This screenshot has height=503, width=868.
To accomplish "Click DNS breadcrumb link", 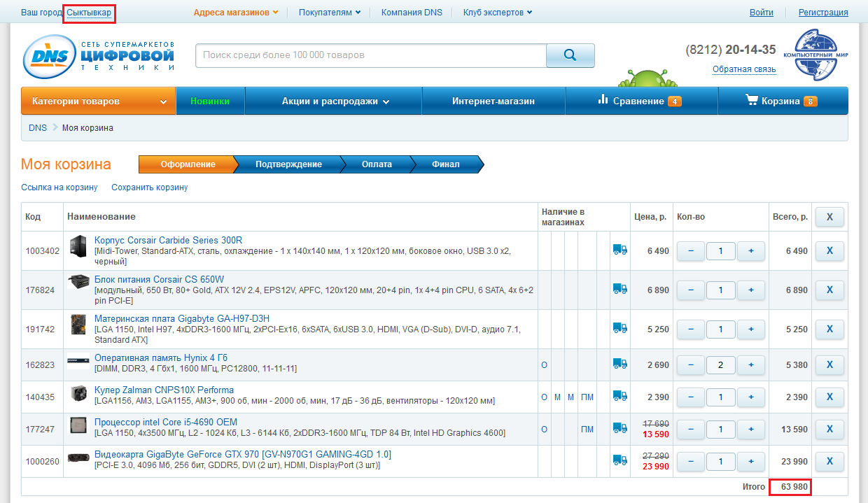I will coord(38,128).
